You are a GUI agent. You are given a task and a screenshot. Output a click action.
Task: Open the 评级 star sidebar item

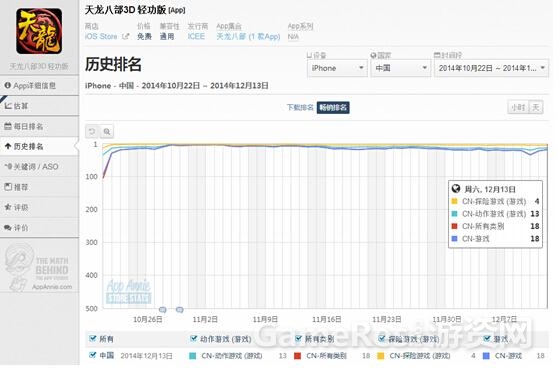coord(39,207)
